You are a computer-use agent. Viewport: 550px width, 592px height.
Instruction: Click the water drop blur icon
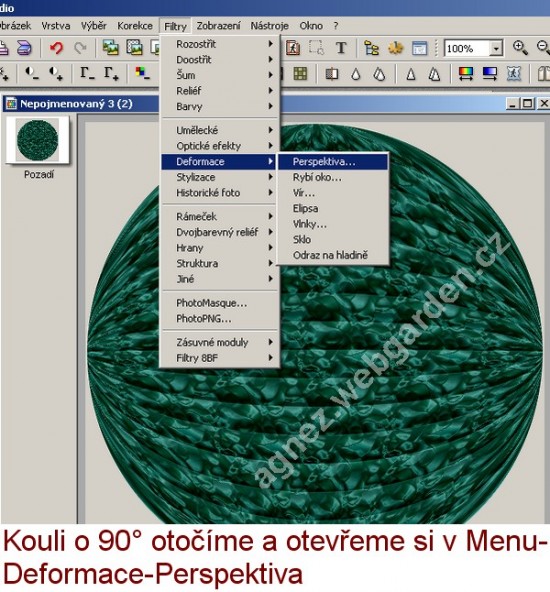(x=356, y=74)
